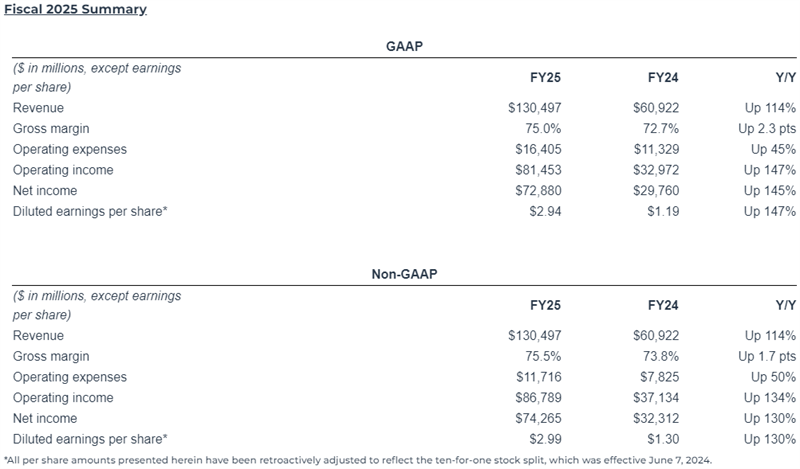800x469 pixels.
Task: Click Non-GAAP operating expenses $11,716 value
Action: [x=539, y=377]
